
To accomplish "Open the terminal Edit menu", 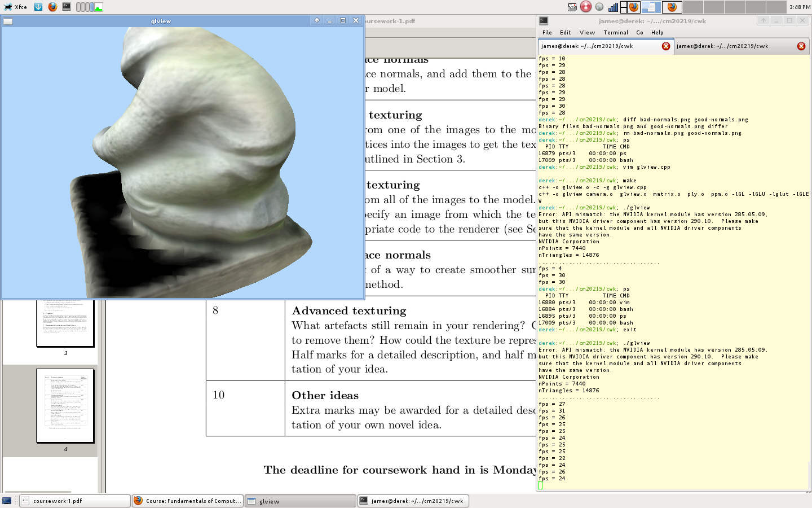I will pos(566,33).
